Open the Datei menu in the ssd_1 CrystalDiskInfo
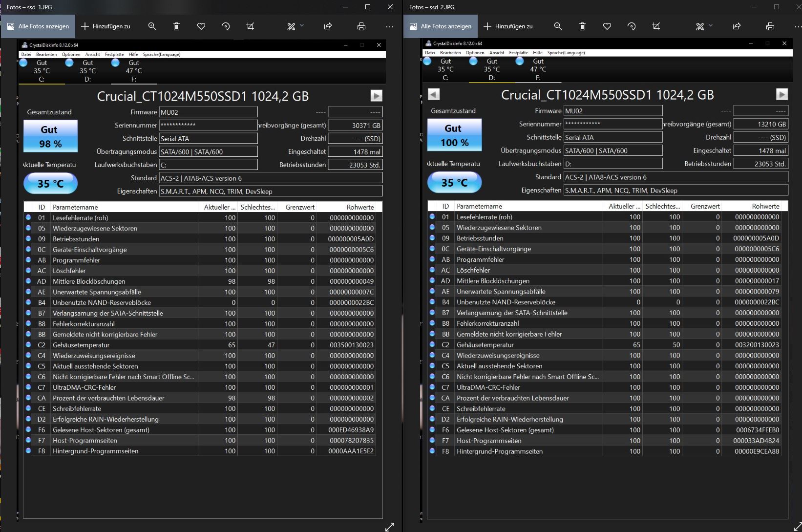 (26, 54)
